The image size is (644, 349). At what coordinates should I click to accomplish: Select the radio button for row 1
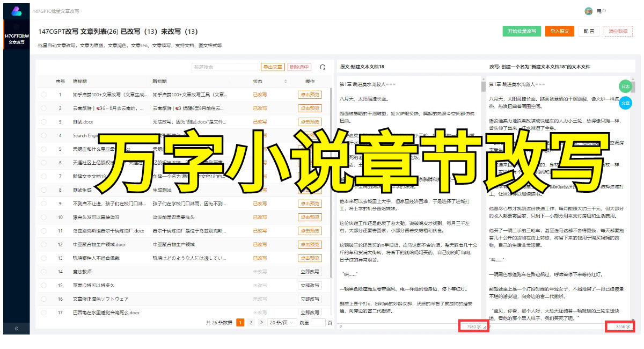click(43, 94)
